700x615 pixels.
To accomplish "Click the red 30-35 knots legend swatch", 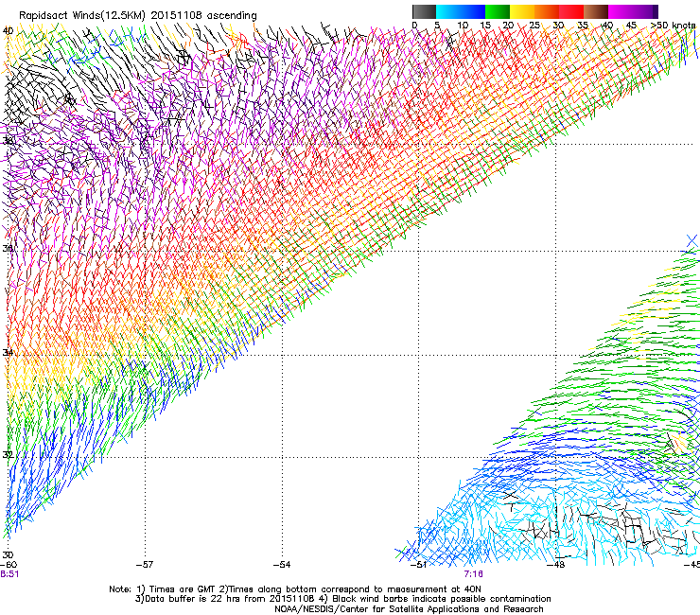I will pyautogui.click(x=571, y=11).
